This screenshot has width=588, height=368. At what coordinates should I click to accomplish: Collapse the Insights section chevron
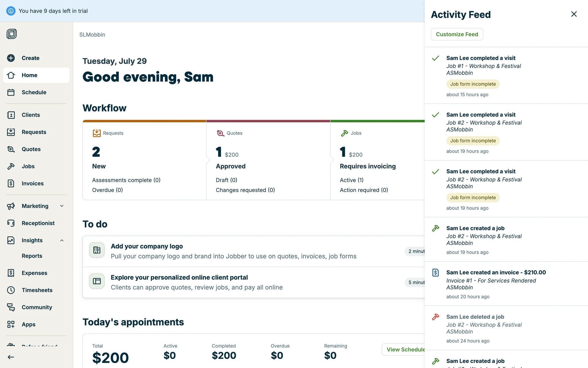(62, 240)
